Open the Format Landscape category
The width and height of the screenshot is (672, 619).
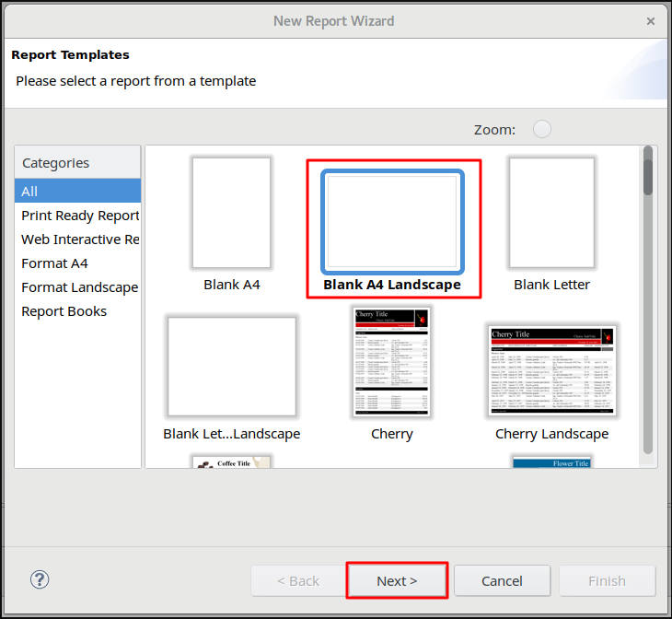click(80, 287)
